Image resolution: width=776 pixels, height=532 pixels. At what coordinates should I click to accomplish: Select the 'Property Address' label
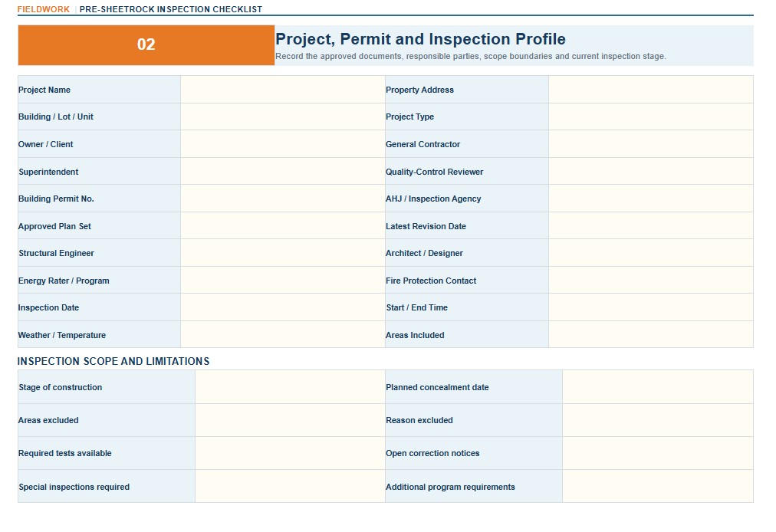pyautogui.click(x=419, y=90)
